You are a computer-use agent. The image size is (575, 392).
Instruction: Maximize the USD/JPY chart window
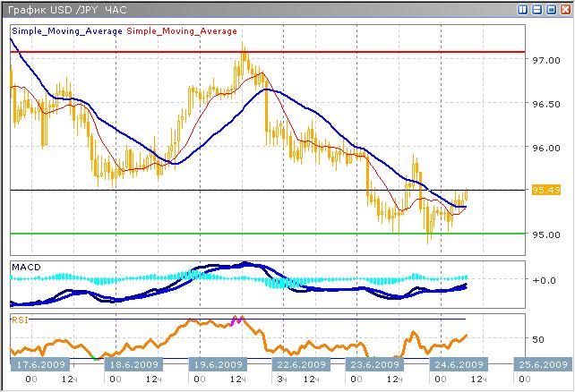[x=550, y=9]
